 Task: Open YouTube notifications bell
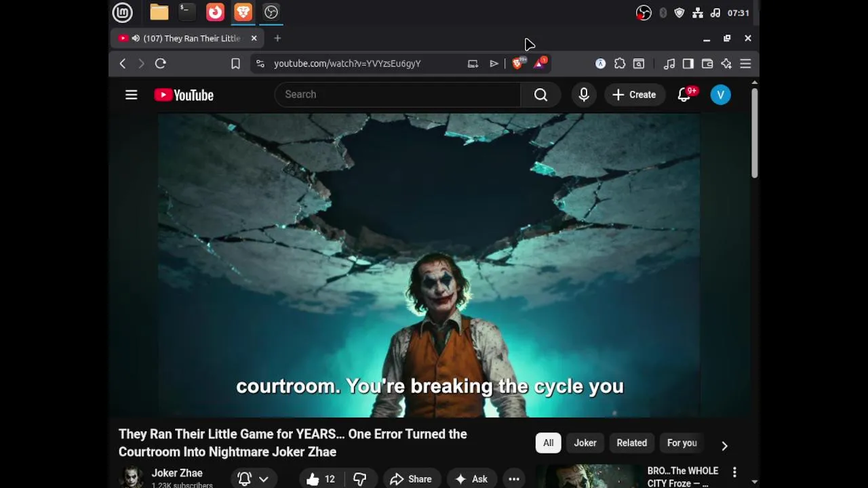pos(684,95)
